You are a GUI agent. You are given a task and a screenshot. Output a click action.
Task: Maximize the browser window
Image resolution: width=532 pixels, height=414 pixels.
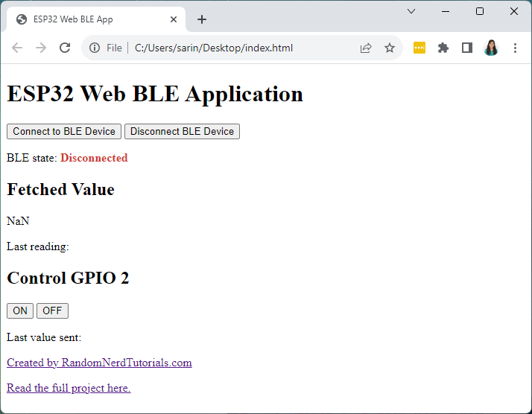(x=480, y=11)
